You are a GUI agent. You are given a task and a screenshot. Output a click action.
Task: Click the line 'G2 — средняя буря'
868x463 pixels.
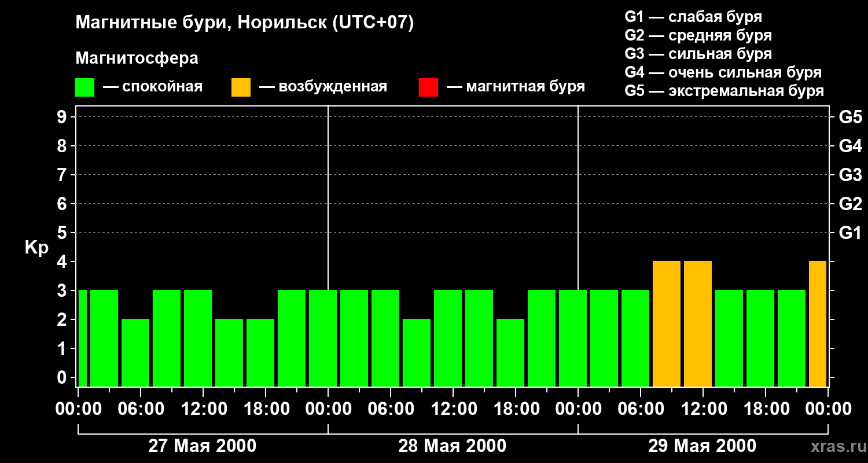(698, 35)
